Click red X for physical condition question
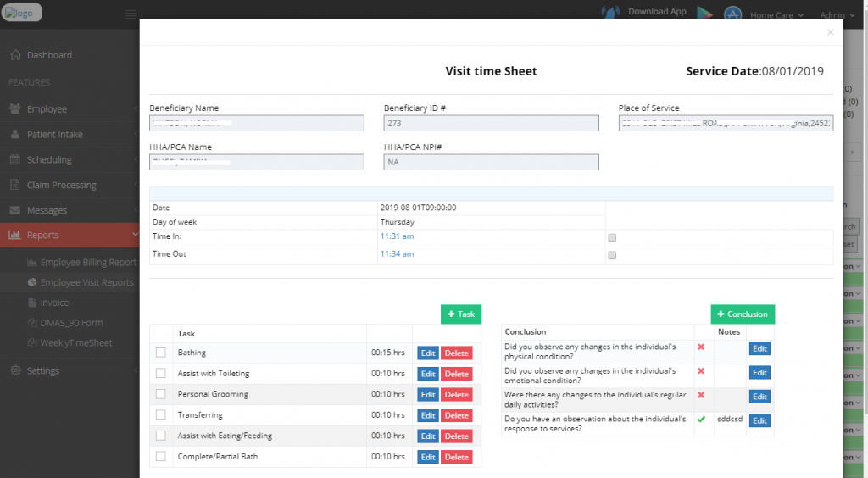Viewport: 868px width, 478px height. (x=701, y=347)
